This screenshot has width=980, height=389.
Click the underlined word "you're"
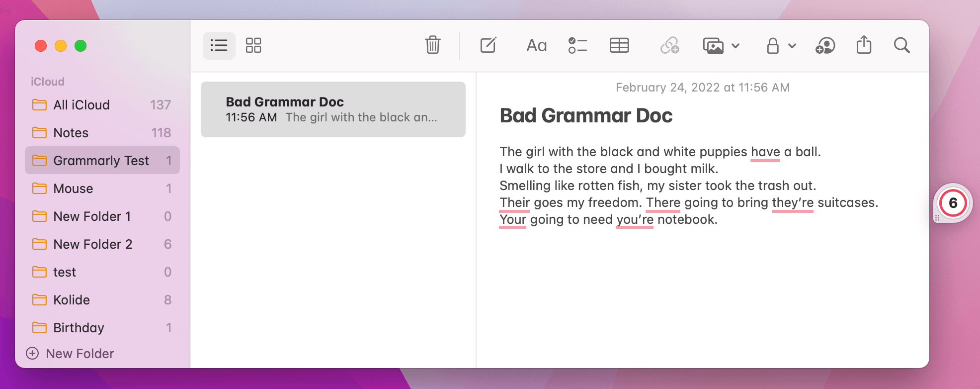point(635,219)
